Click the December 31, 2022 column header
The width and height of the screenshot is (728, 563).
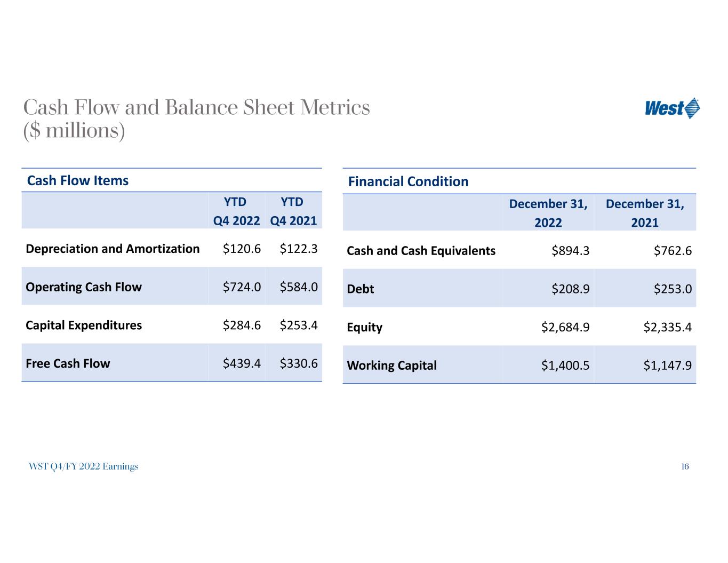(548, 213)
